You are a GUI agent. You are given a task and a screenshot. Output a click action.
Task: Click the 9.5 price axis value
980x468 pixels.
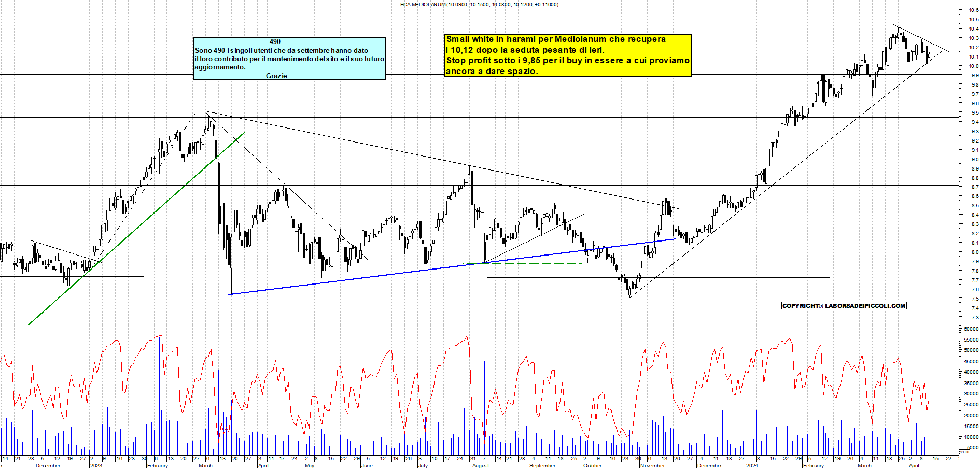pyautogui.click(x=975, y=112)
